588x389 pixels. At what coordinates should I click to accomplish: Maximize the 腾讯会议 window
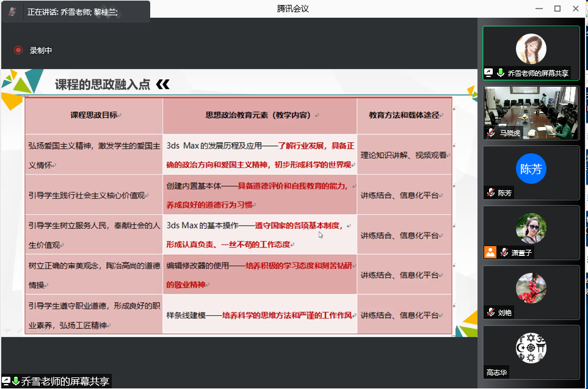point(557,9)
